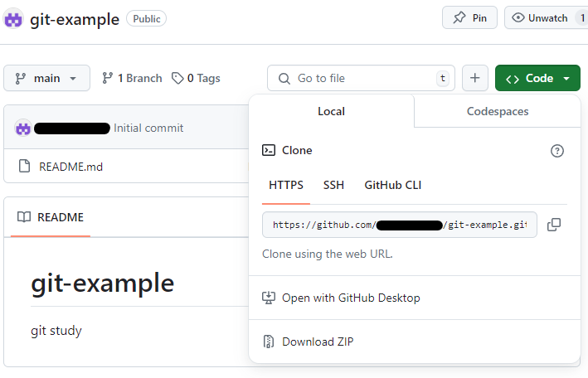The image size is (588, 378).
Task: Click Download ZIP
Action: [x=308, y=342]
